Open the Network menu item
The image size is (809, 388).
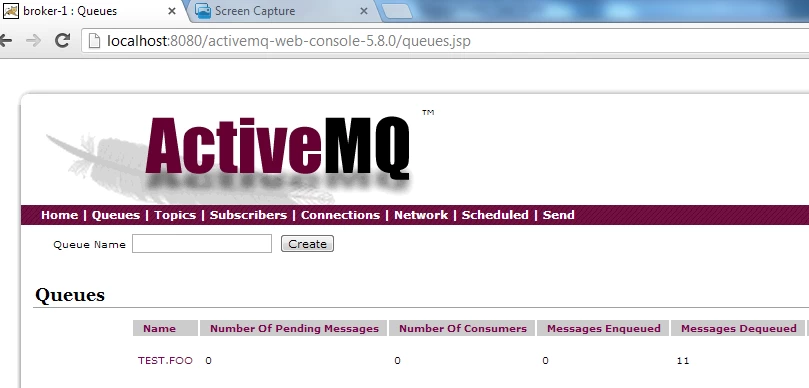point(421,215)
